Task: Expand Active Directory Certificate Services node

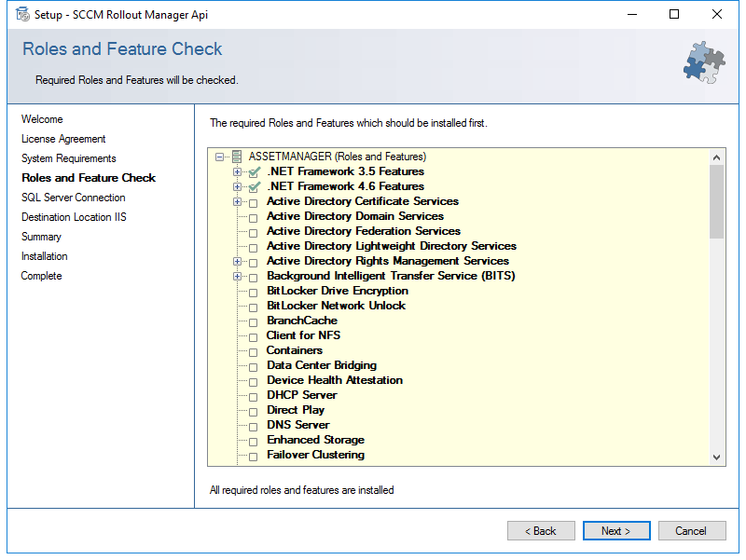Action: click(237, 201)
